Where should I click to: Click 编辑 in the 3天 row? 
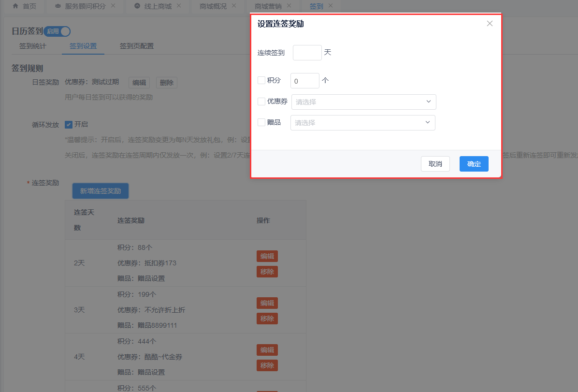click(267, 303)
